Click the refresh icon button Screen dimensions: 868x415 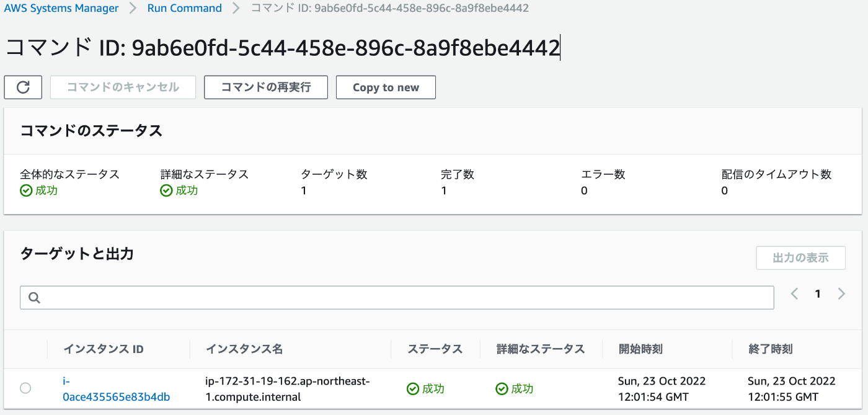click(x=23, y=87)
